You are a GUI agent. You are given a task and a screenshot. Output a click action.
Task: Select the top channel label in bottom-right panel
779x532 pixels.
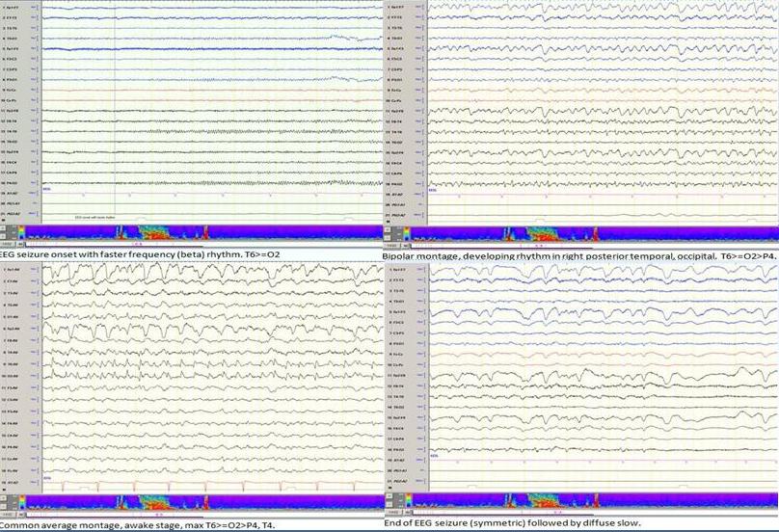pos(398,269)
